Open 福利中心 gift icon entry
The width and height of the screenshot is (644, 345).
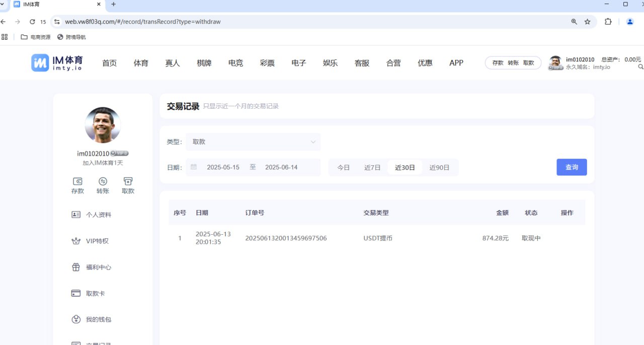click(x=76, y=267)
